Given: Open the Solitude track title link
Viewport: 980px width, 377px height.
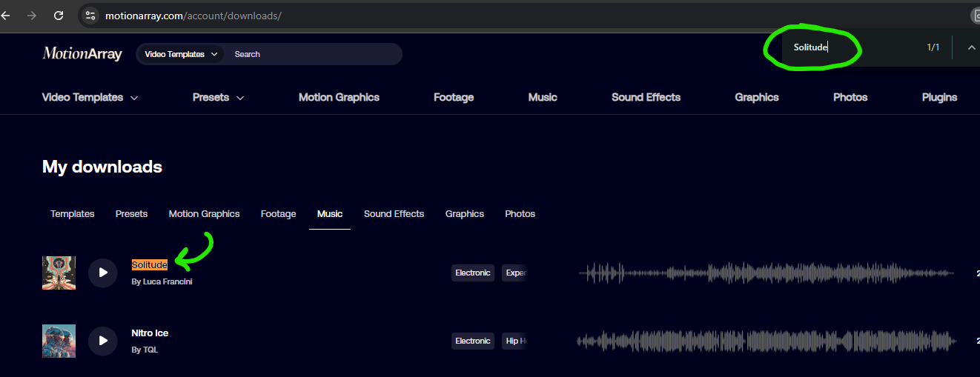Looking at the screenshot, I should [x=149, y=265].
